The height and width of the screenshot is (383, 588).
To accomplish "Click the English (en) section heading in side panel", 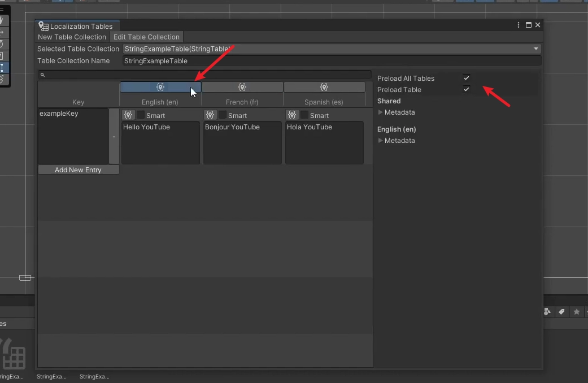I will (x=397, y=129).
